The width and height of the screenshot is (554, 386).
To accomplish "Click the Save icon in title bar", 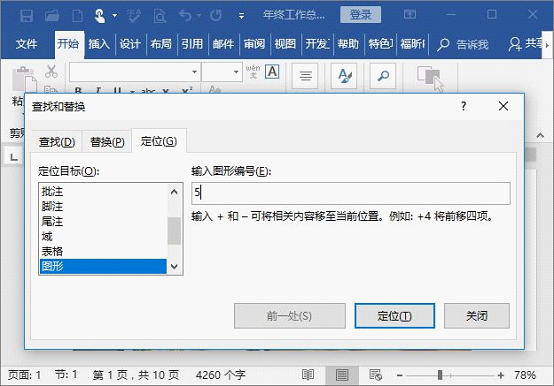I will coord(26,16).
